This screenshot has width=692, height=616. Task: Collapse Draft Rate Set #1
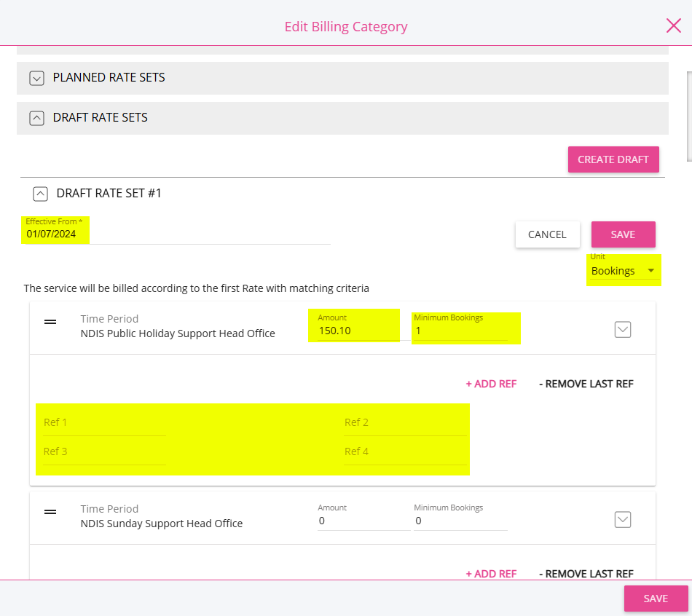tap(40, 194)
